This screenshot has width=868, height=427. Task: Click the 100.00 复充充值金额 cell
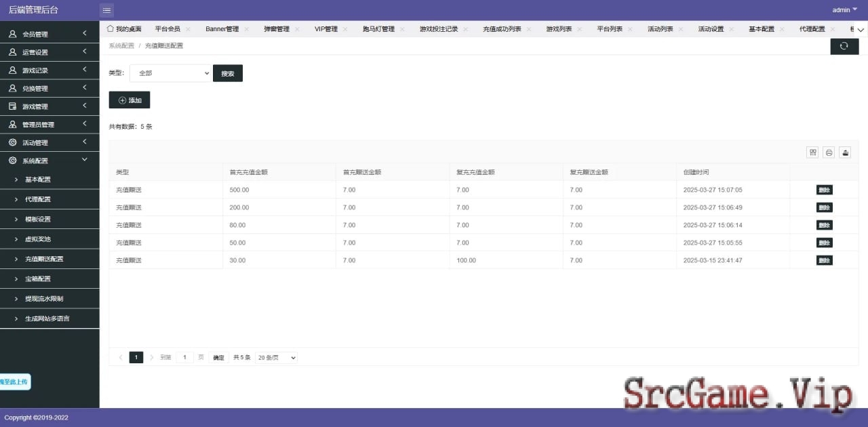click(x=506, y=260)
